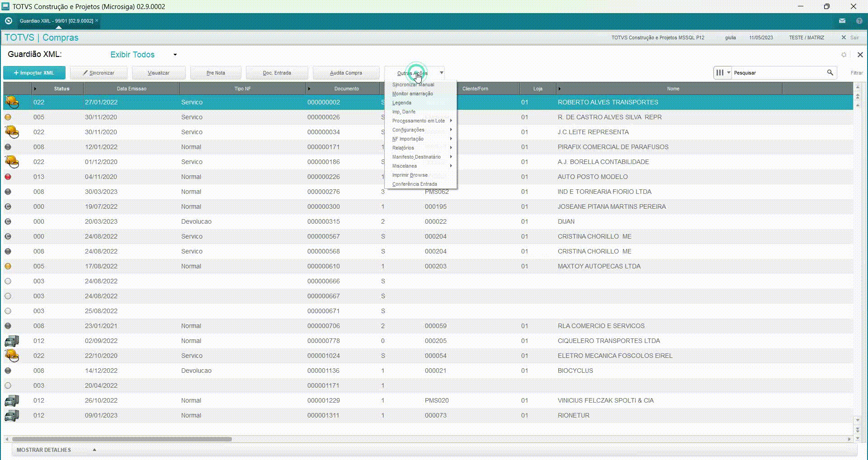Viewport: 868px width, 460px height.
Task: Click the red status dot for AUTO POSTO MODELO
Action: coord(8,177)
